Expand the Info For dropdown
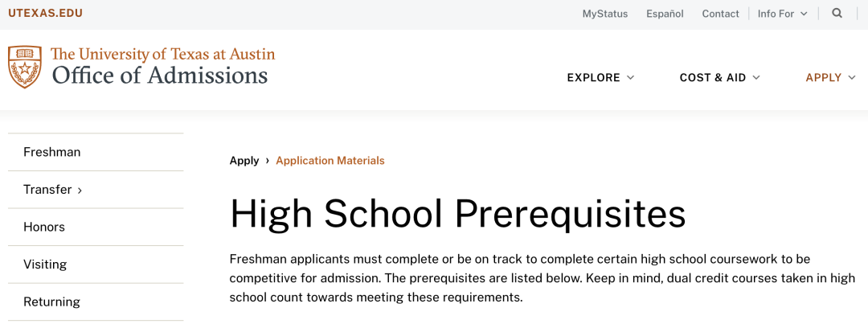Image resolution: width=868 pixels, height=324 pixels. (783, 14)
